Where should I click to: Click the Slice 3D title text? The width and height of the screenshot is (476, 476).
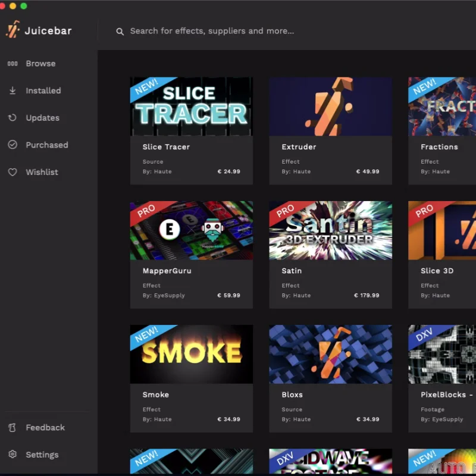437,271
